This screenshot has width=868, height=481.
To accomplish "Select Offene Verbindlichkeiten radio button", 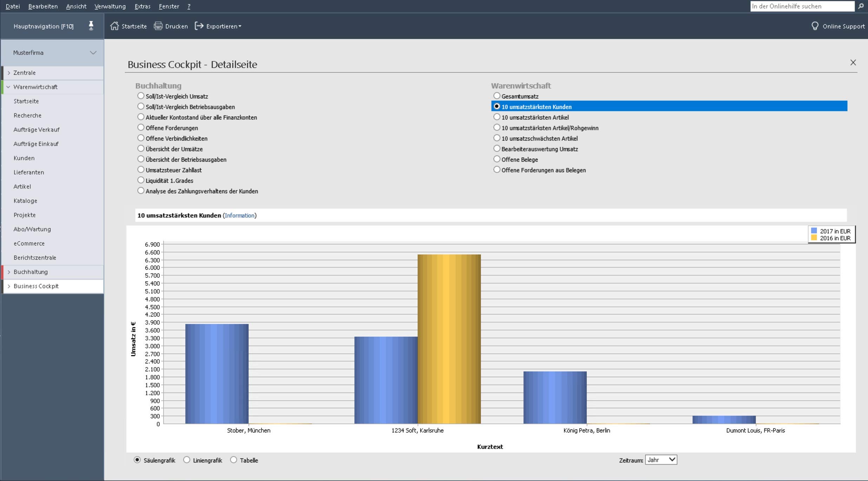I will coord(141,138).
